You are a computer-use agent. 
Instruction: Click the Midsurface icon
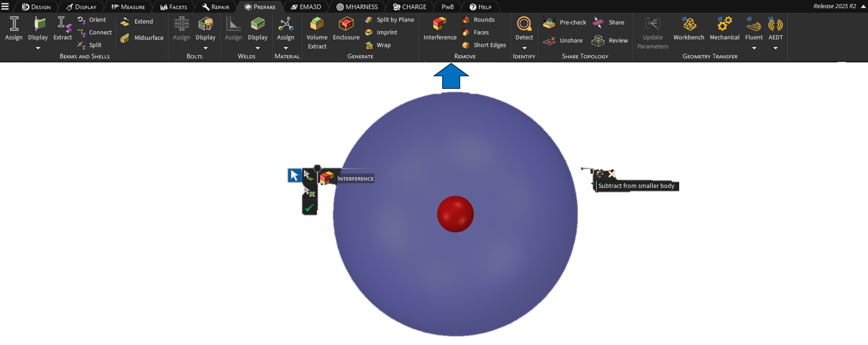point(125,38)
